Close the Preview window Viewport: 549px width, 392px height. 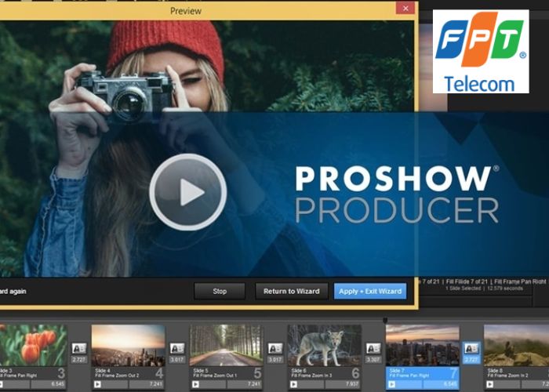(405, 8)
